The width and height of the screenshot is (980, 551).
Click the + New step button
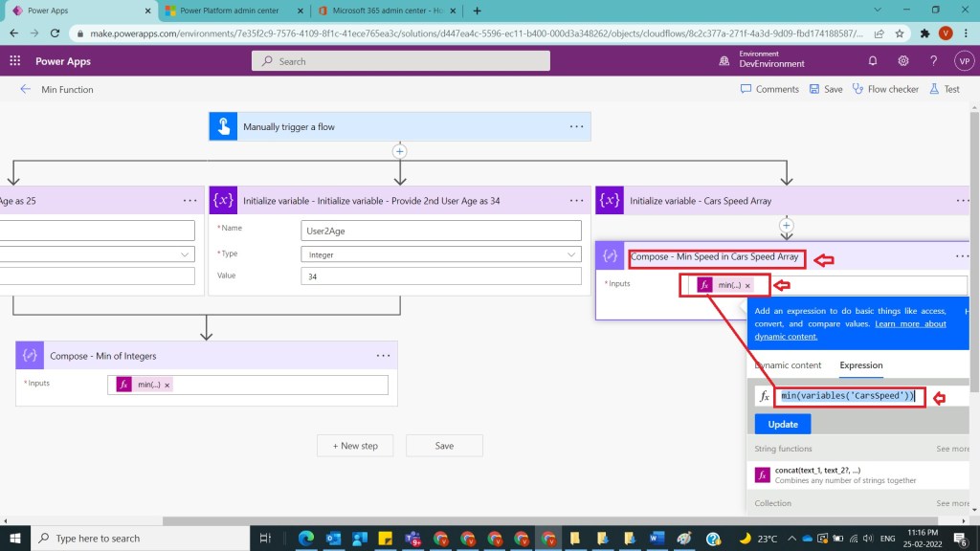click(355, 446)
